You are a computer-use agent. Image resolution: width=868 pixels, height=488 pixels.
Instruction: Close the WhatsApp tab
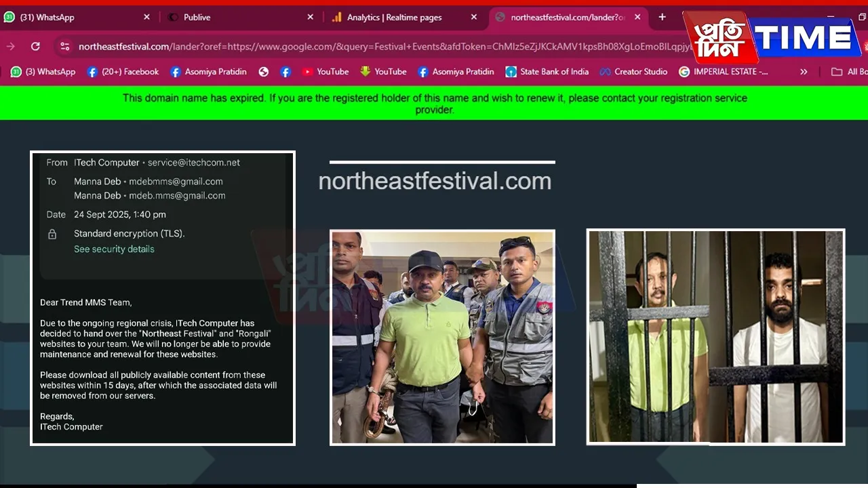pyautogui.click(x=146, y=17)
